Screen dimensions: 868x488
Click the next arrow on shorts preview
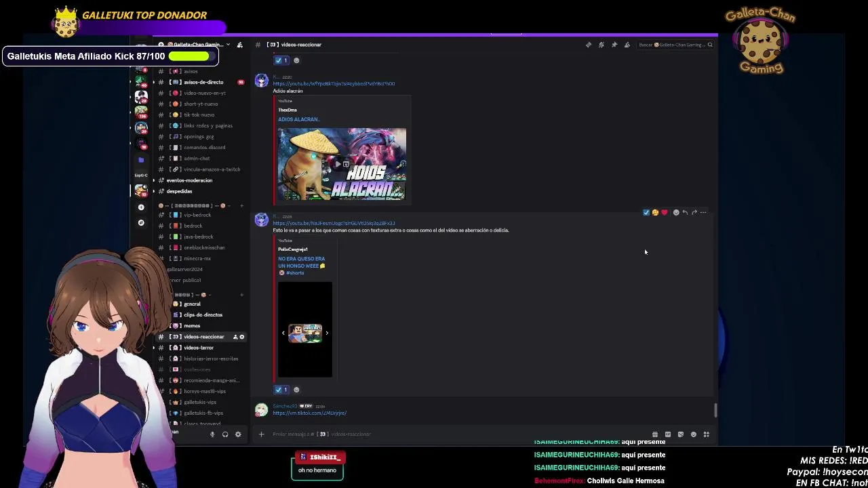point(327,333)
